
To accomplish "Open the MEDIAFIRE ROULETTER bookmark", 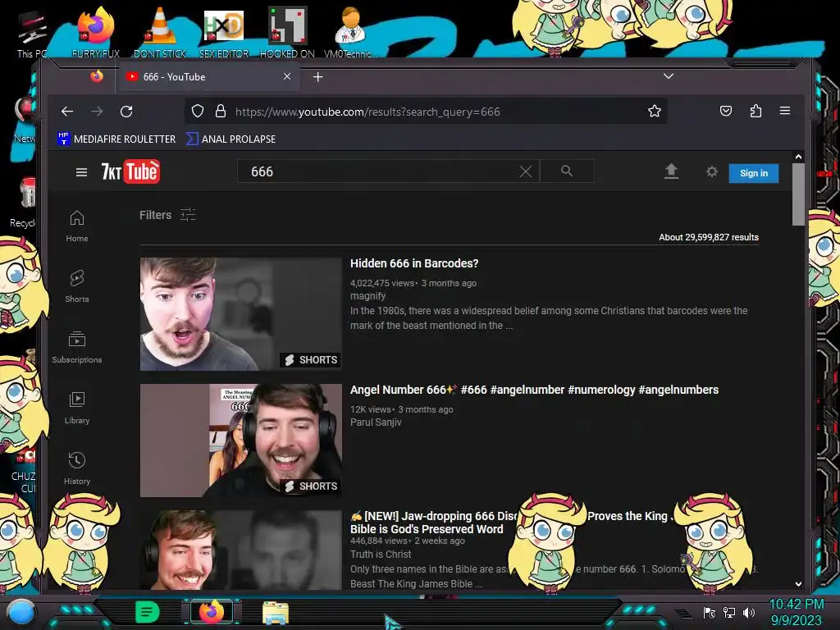I will [116, 139].
